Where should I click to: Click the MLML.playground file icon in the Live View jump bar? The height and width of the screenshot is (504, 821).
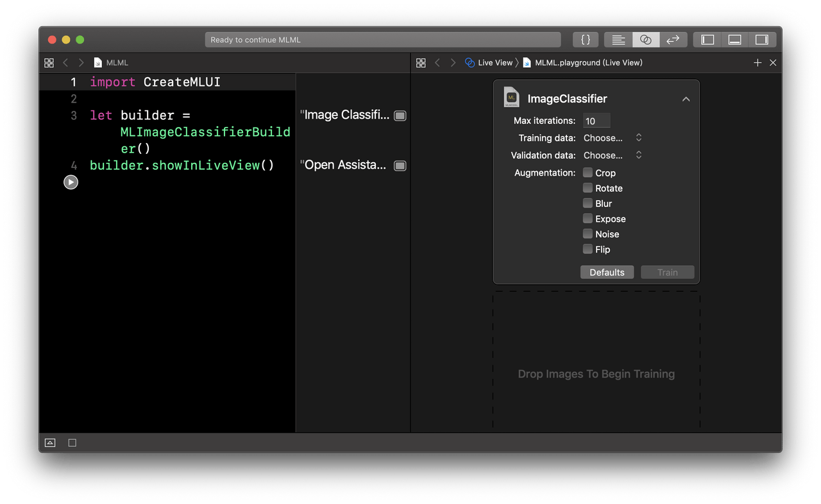[x=527, y=63]
